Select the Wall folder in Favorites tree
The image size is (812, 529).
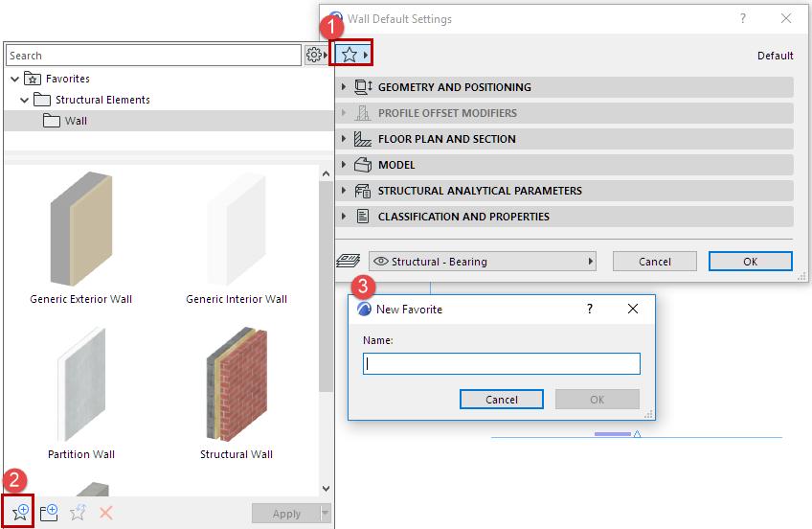(169, 121)
